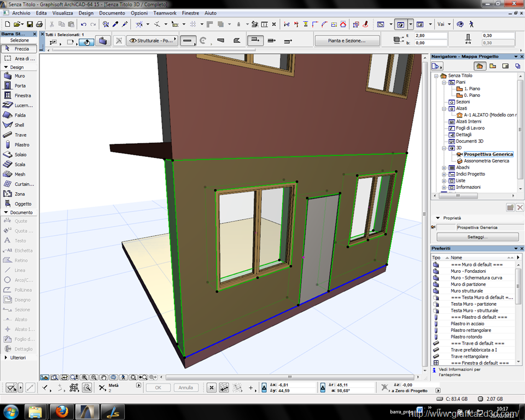Select Assonometria Generica in Navigator
Viewport: 525px width, 420px height.
[x=486, y=161]
